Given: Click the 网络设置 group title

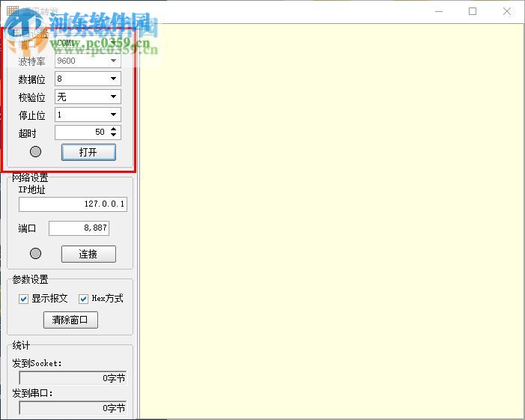Looking at the screenshot, I should [30, 177].
